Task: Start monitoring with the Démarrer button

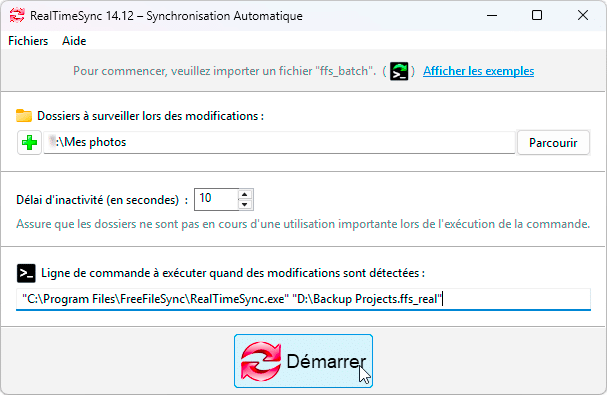Action: [304, 361]
